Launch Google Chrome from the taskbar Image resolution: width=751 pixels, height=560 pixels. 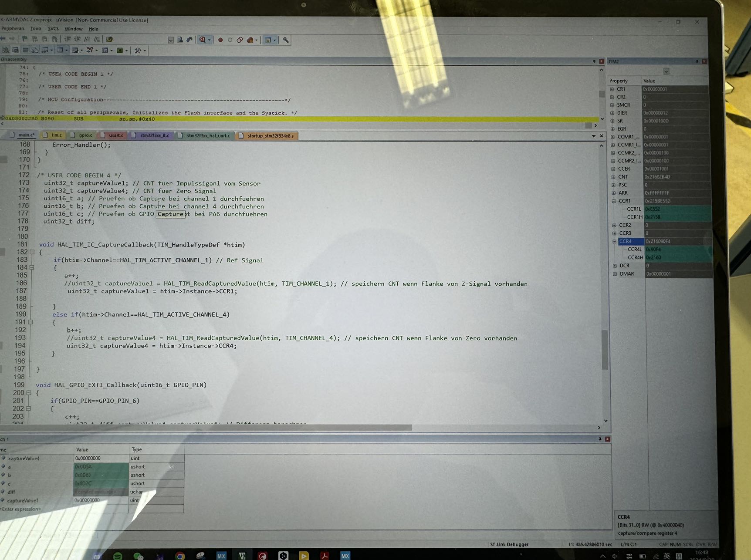pos(180,556)
